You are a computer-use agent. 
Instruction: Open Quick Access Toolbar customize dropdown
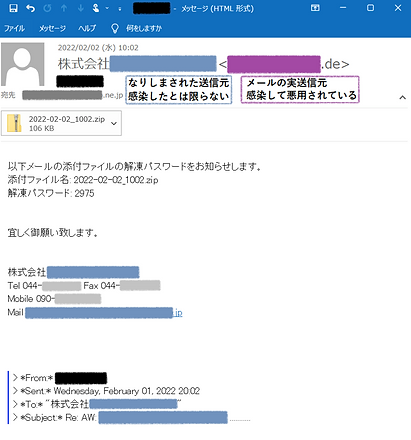(120, 9)
